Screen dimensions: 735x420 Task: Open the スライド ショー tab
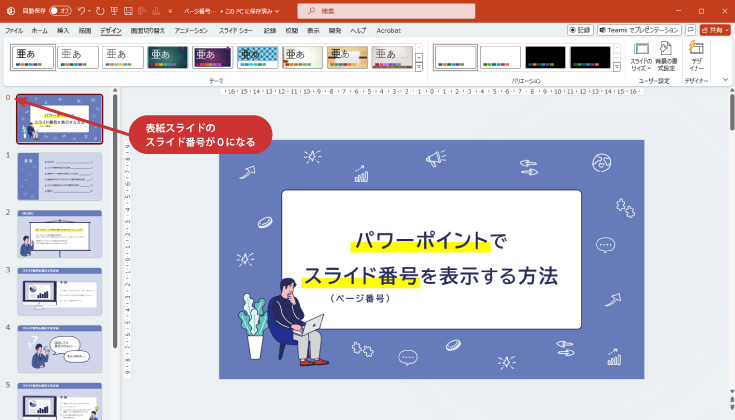pos(236,30)
